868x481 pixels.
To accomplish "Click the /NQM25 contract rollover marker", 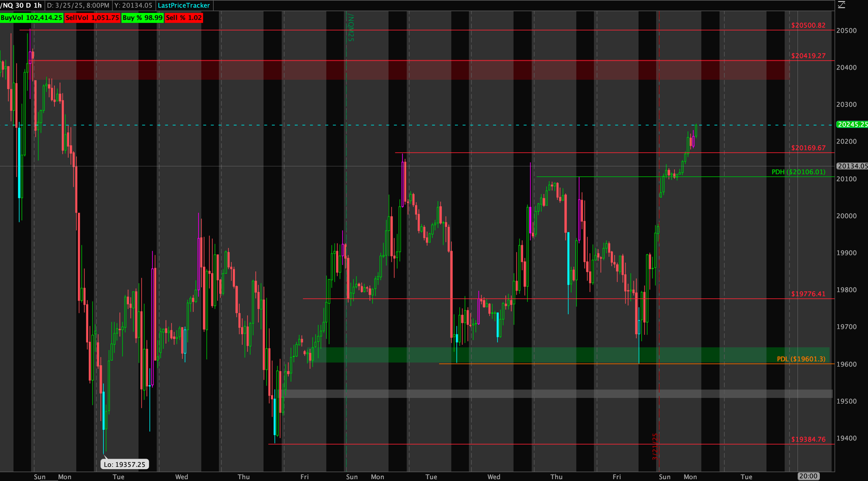I will (351, 27).
